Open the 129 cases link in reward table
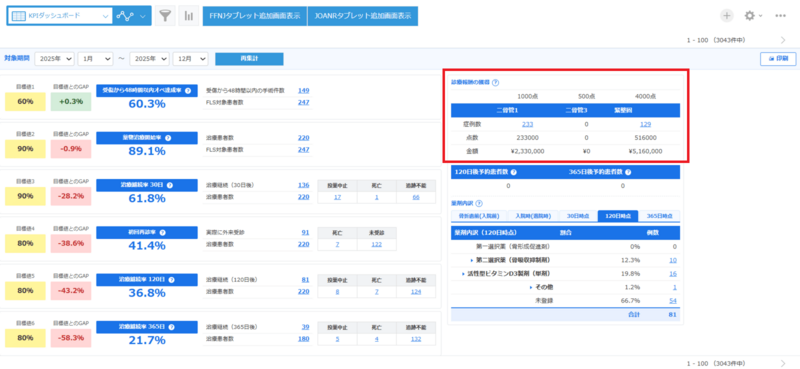Image resolution: width=800 pixels, height=369 pixels. [645, 124]
